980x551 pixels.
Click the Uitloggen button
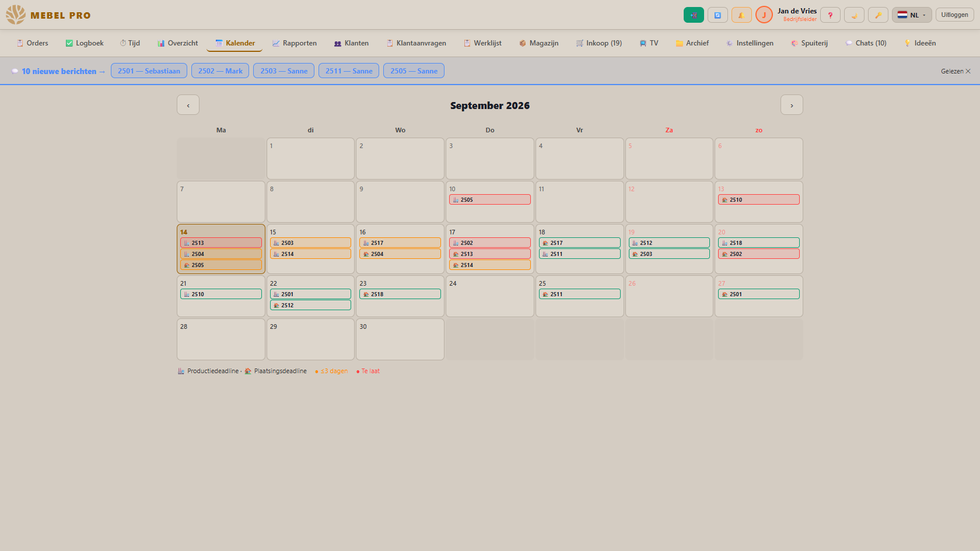click(954, 15)
